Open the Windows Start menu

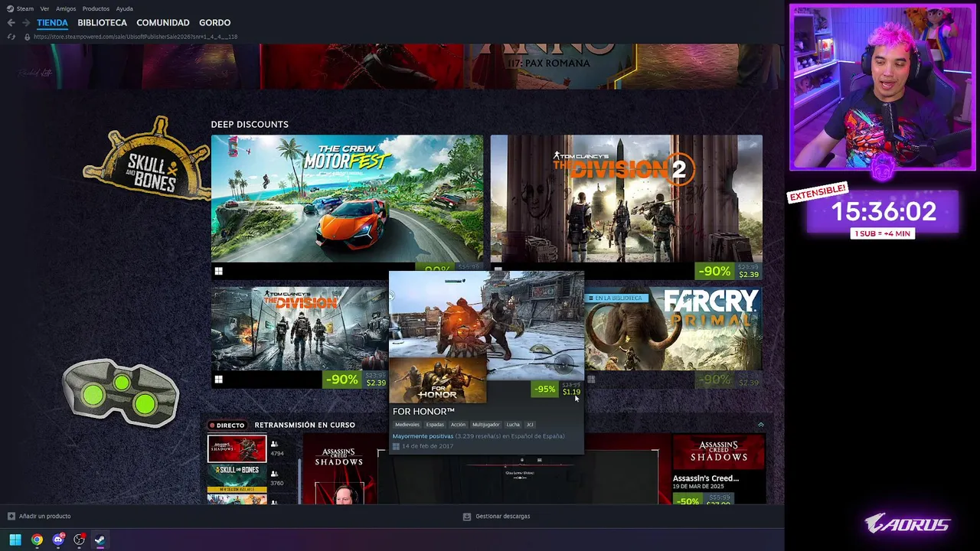[x=15, y=540]
